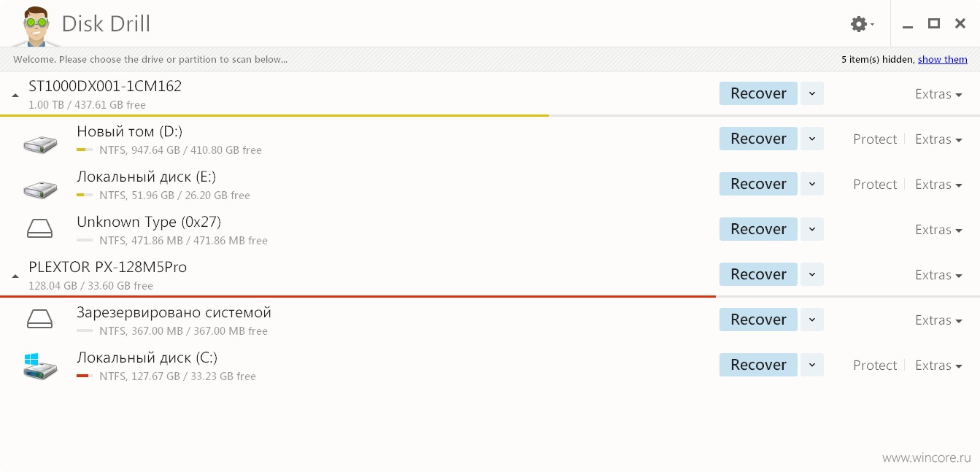Click 'NTFS, 471.86 MB / 471.86 MB free' text
980x472 pixels.
183,241
